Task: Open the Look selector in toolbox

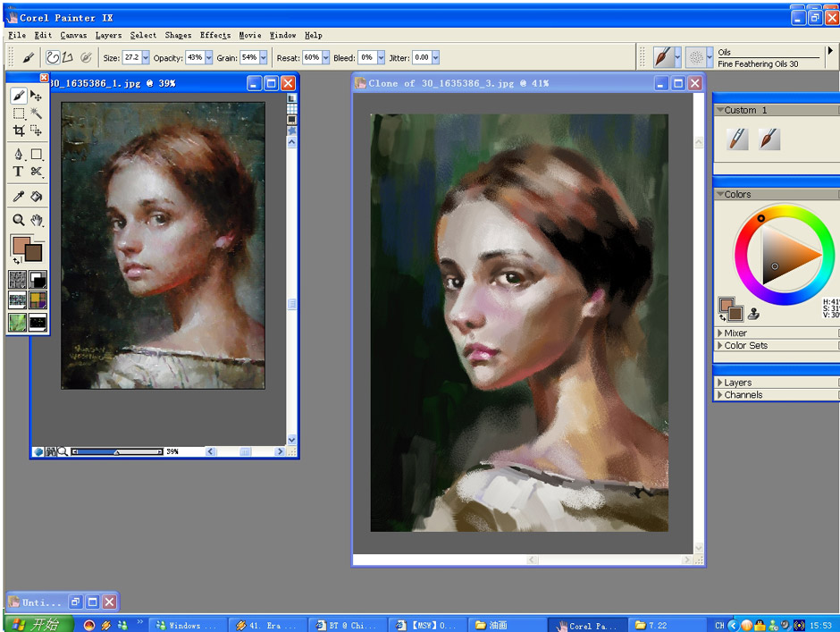Action: [17, 322]
